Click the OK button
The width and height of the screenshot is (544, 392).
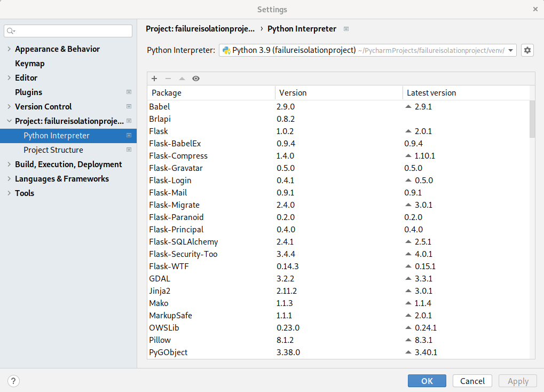point(427,381)
